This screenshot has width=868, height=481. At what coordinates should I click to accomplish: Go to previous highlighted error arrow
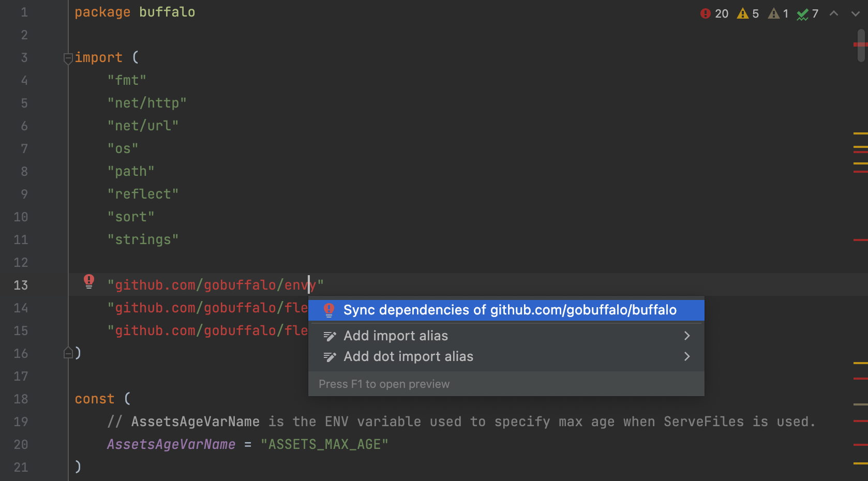(834, 14)
